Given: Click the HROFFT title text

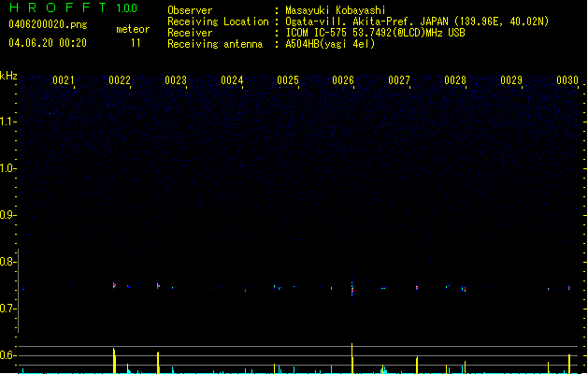Looking at the screenshot, I should tap(58, 7).
